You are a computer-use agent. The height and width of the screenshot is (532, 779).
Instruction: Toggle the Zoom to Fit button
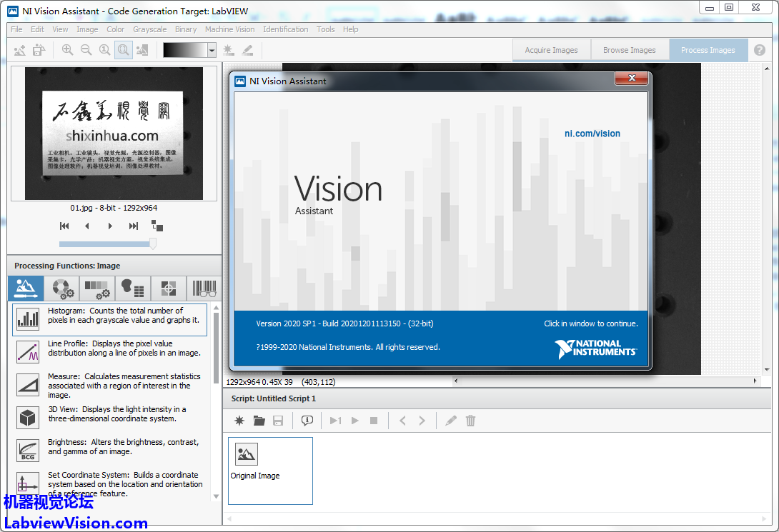click(x=123, y=50)
